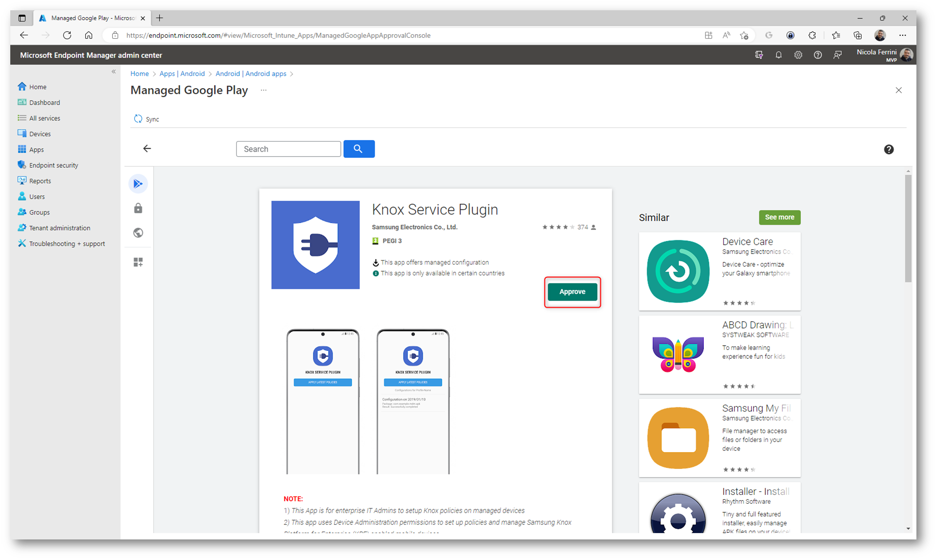Click the Home breadcrumb link
The height and width of the screenshot is (560, 937).
(x=140, y=73)
